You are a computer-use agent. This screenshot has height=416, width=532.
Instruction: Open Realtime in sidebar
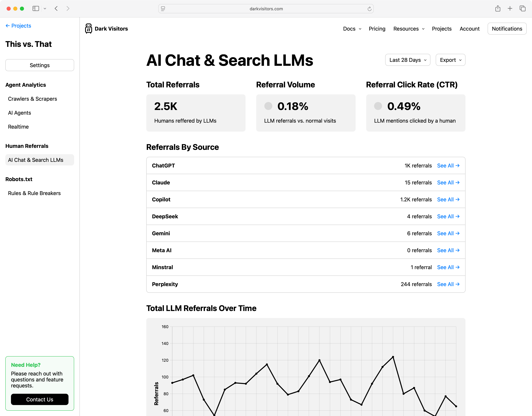[18, 127]
